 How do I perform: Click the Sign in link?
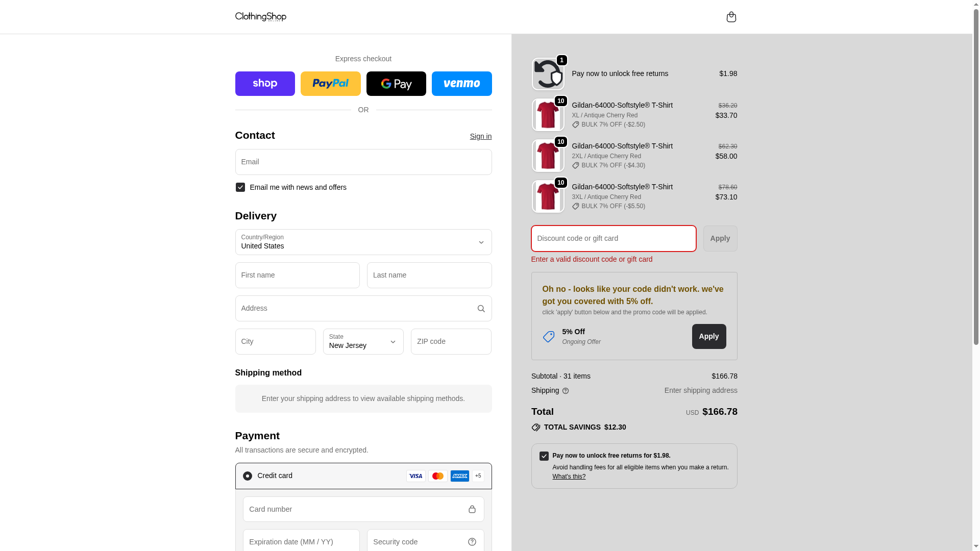[480, 136]
